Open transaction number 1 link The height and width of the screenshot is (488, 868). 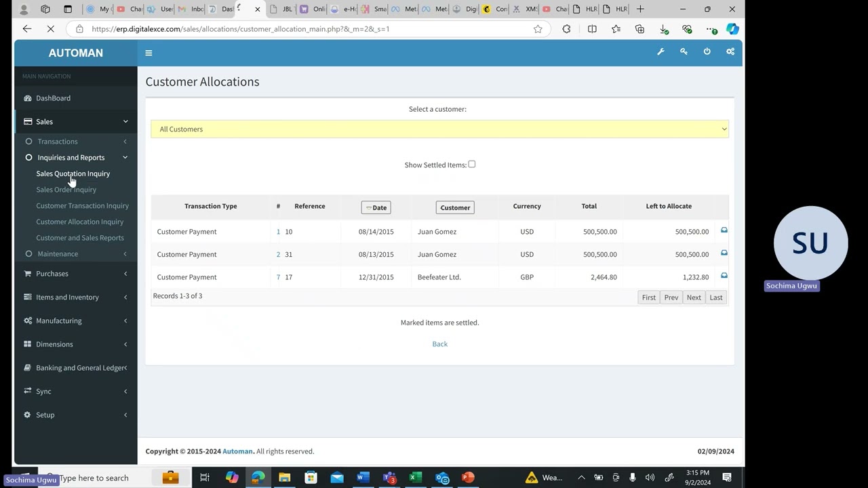pyautogui.click(x=278, y=231)
